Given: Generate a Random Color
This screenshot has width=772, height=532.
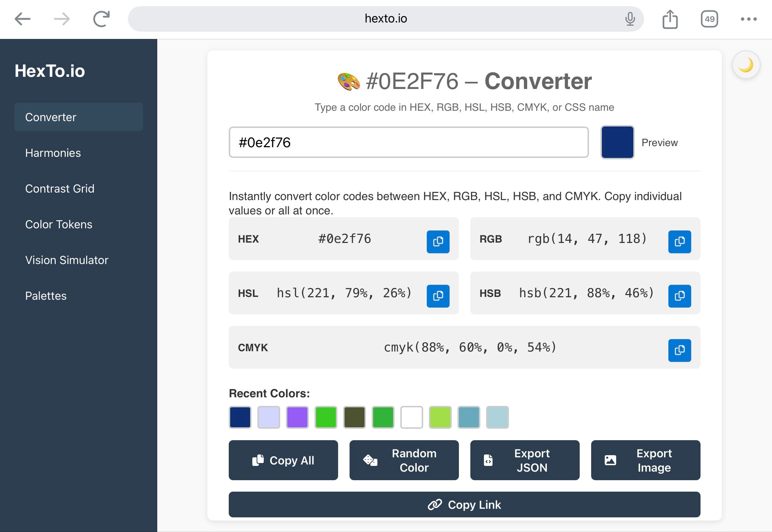Looking at the screenshot, I should point(404,460).
